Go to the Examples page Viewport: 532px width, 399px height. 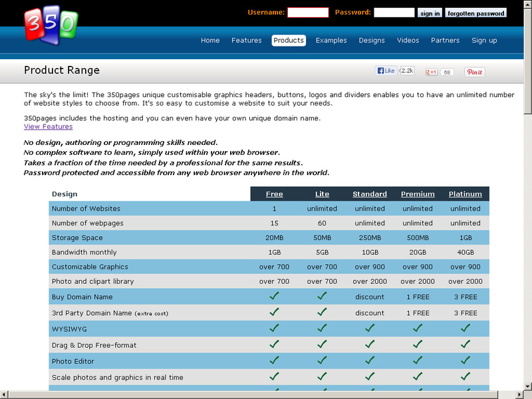331,41
